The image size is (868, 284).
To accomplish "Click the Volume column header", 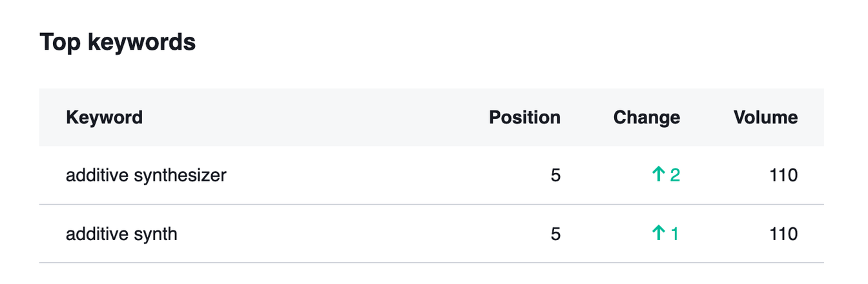I will tap(765, 117).
